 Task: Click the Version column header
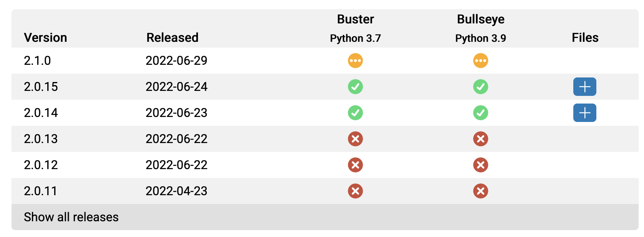coord(45,37)
